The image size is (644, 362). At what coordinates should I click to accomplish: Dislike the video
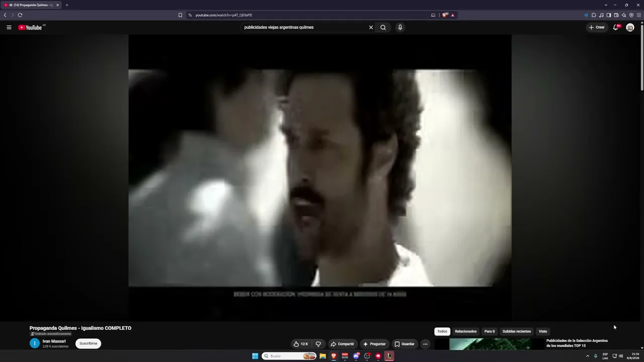[x=318, y=344]
